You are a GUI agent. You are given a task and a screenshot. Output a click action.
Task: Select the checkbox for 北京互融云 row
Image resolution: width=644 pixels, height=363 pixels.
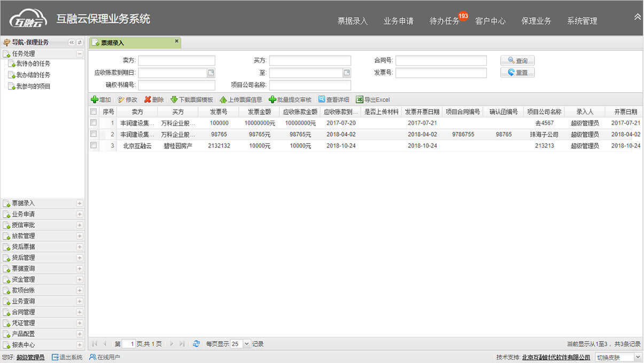pos(94,145)
